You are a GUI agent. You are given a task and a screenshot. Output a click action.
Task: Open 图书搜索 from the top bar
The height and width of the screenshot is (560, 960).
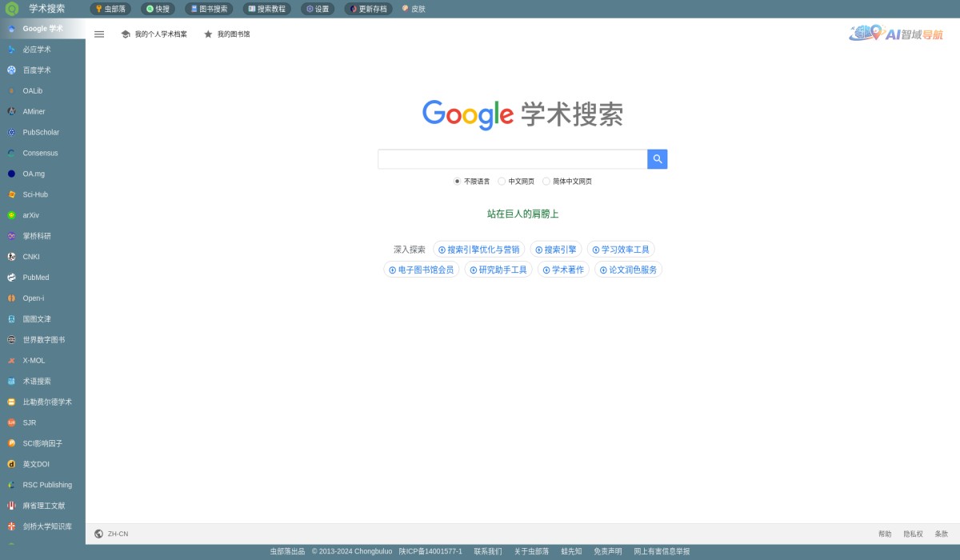[x=208, y=9]
